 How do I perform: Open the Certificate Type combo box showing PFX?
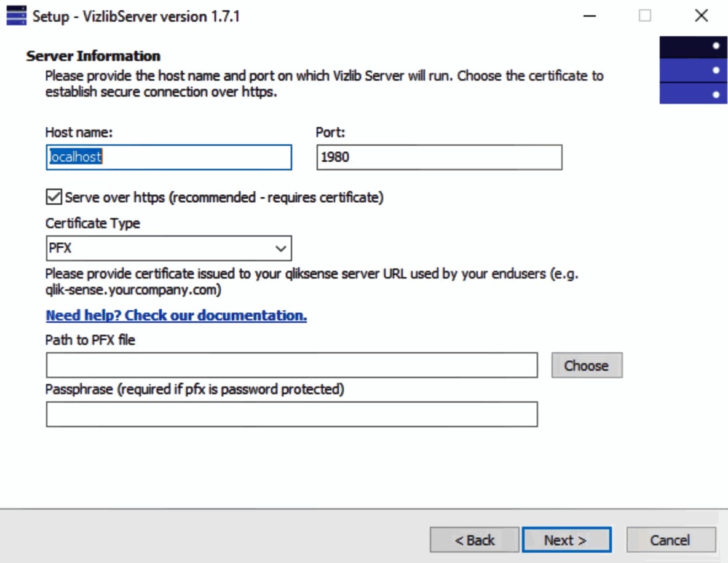(x=169, y=248)
